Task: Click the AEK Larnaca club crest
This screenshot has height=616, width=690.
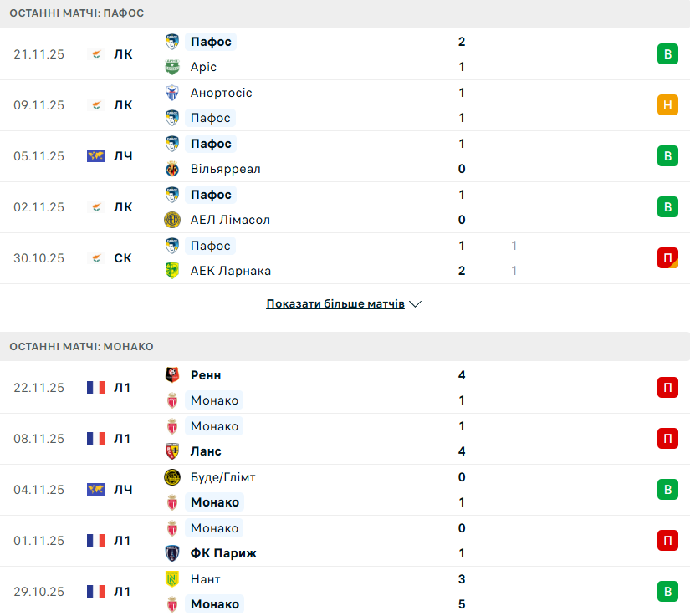Action: point(172,271)
